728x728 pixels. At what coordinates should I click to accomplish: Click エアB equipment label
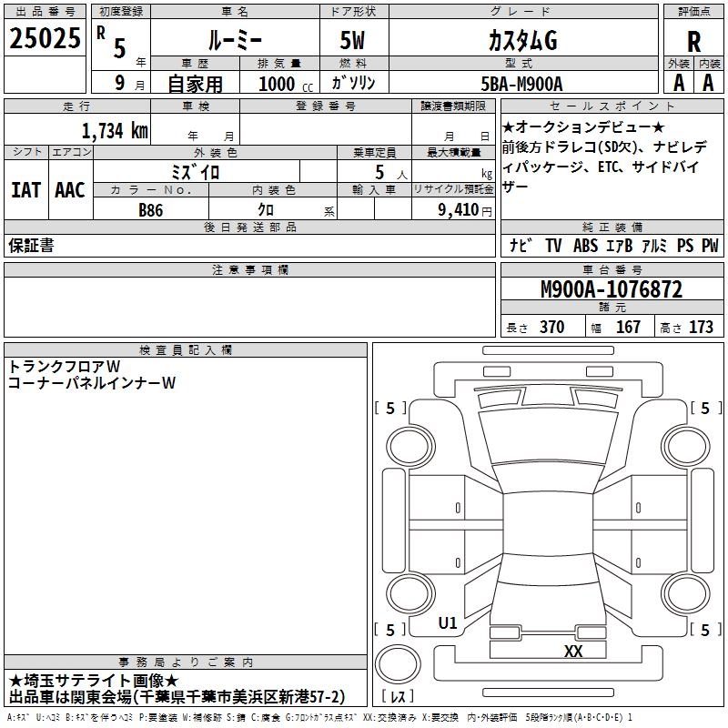coord(620,245)
